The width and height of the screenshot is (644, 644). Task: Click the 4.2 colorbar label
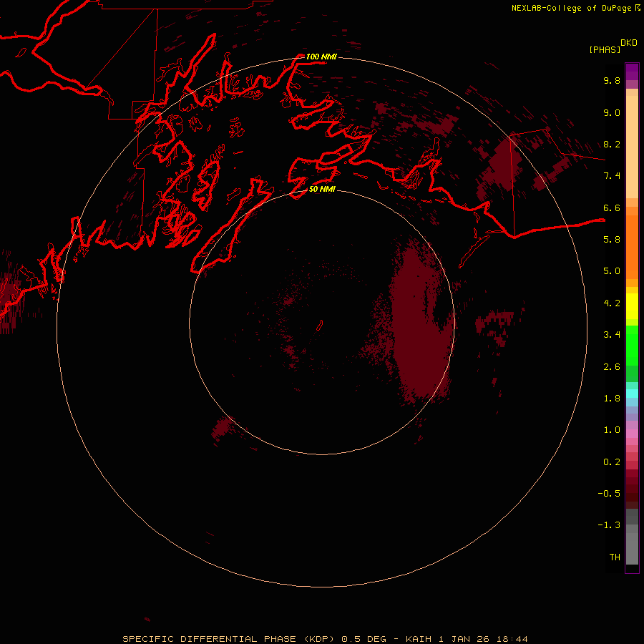(x=612, y=303)
